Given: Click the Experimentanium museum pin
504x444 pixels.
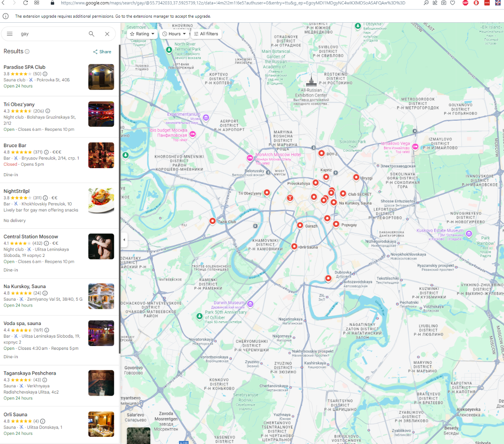Looking at the screenshot, I should (x=206, y=118).
